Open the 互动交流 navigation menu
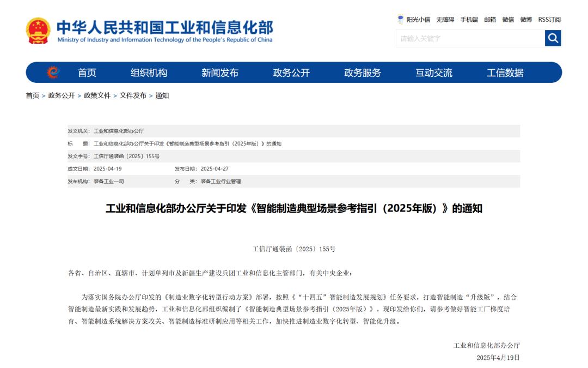 [x=434, y=72]
